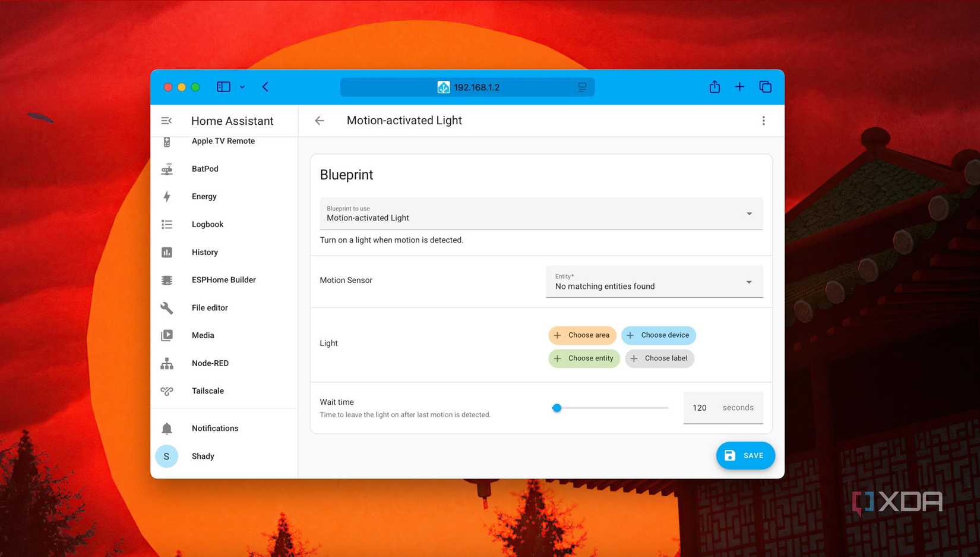Click the History chart icon

167,253
